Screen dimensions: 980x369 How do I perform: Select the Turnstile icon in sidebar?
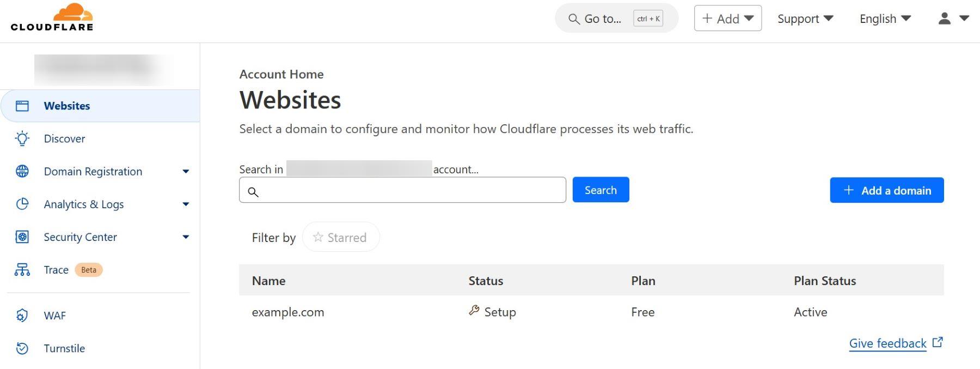(22, 348)
